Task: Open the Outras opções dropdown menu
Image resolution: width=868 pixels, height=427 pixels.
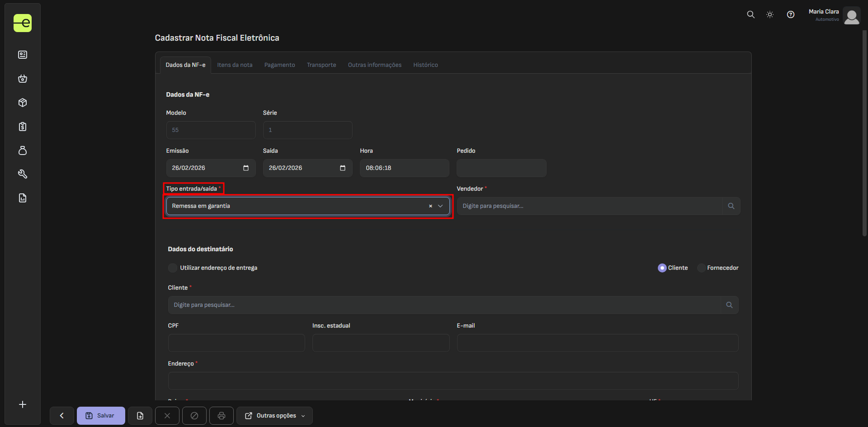Action: tap(275, 416)
